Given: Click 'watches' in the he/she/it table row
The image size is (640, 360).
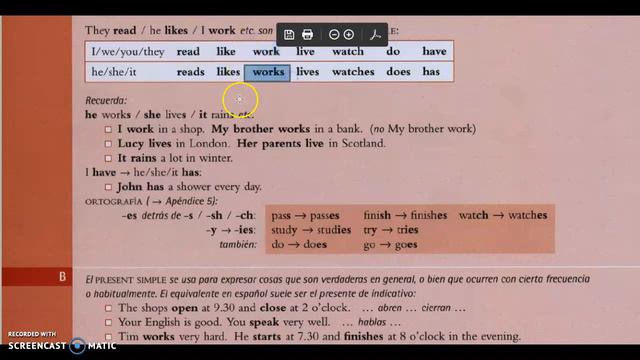Looking at the screenshot, I should click(353, 71).
